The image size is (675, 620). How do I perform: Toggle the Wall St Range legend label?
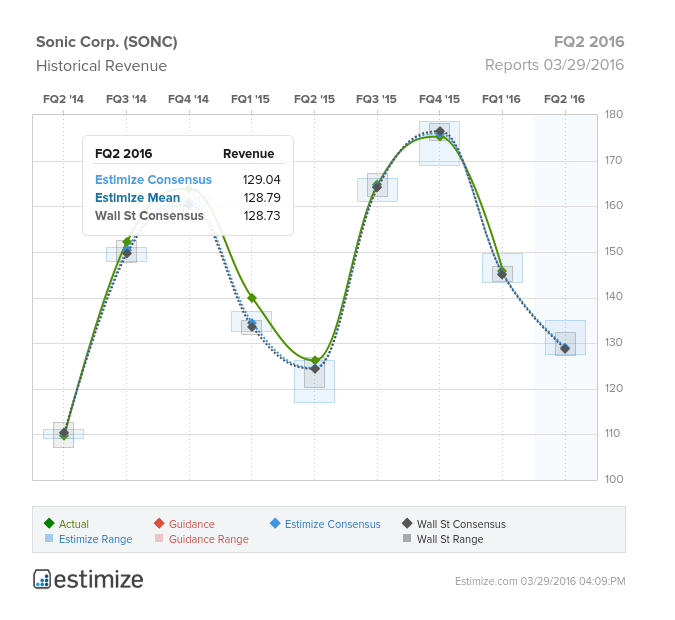point(450,539)
